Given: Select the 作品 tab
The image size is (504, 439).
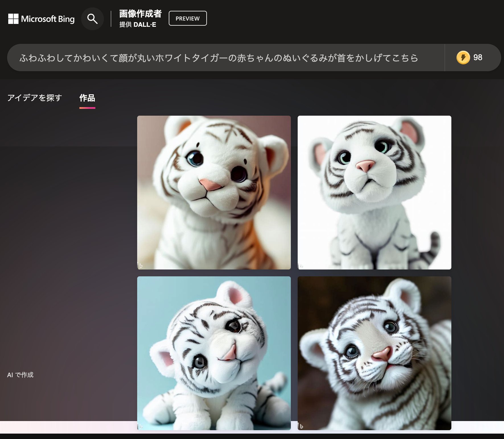Looking at the screenshot, I should pos(87,98).
